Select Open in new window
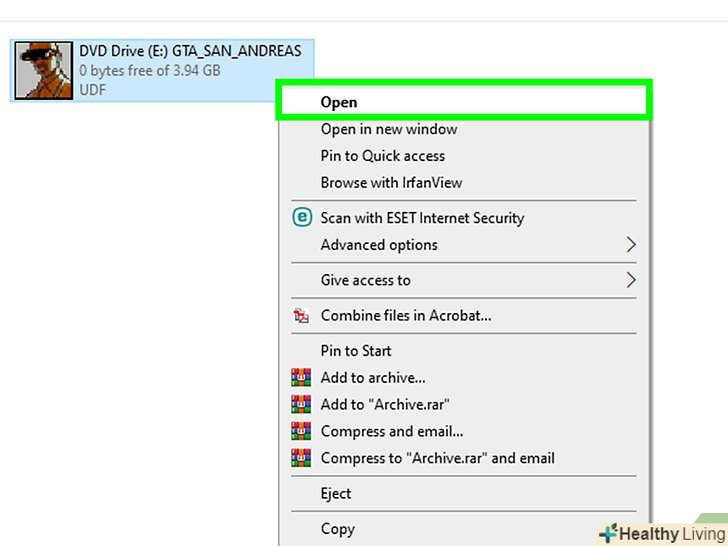 tap(389, 129)
